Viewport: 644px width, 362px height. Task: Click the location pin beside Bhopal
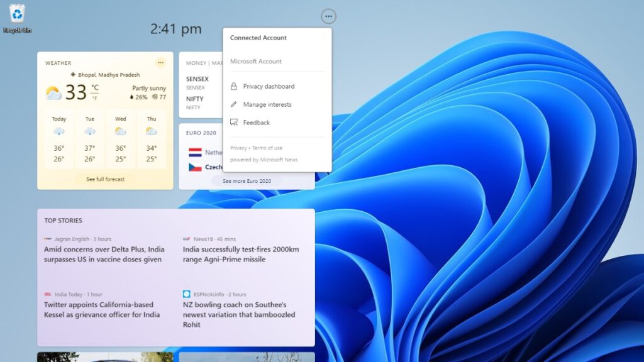point(73,74)
